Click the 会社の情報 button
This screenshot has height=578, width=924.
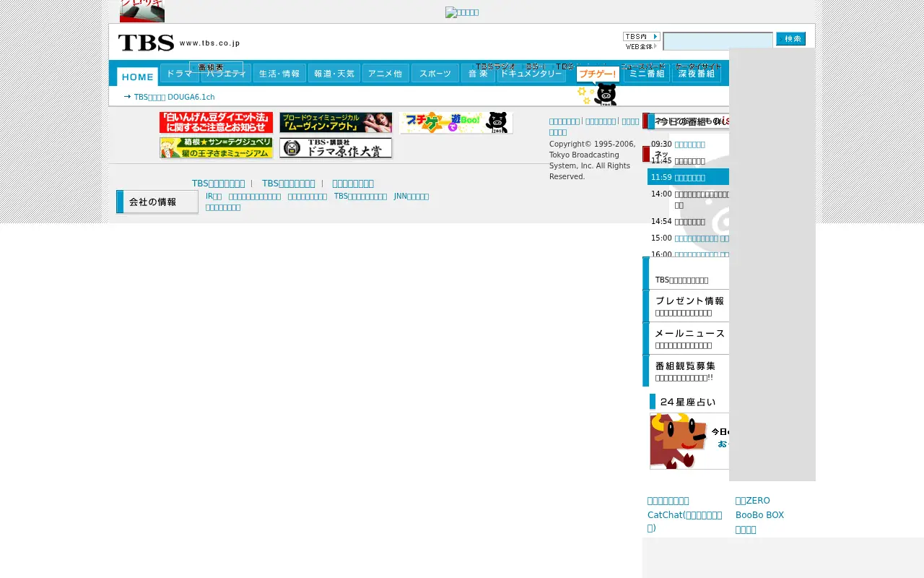click(x=157, y=202)
